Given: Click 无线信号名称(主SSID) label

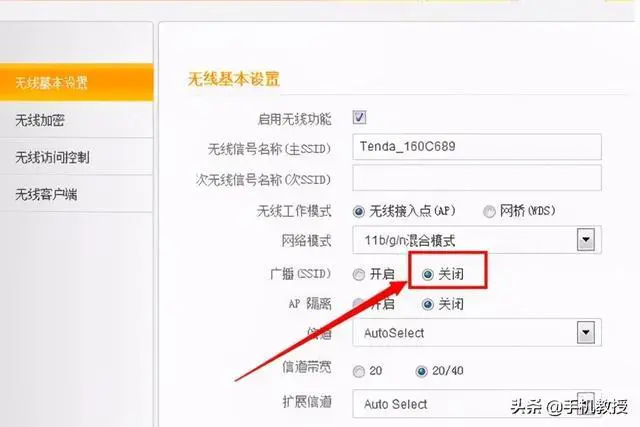Looking at the screenshot, I should (x=269, y=149).
